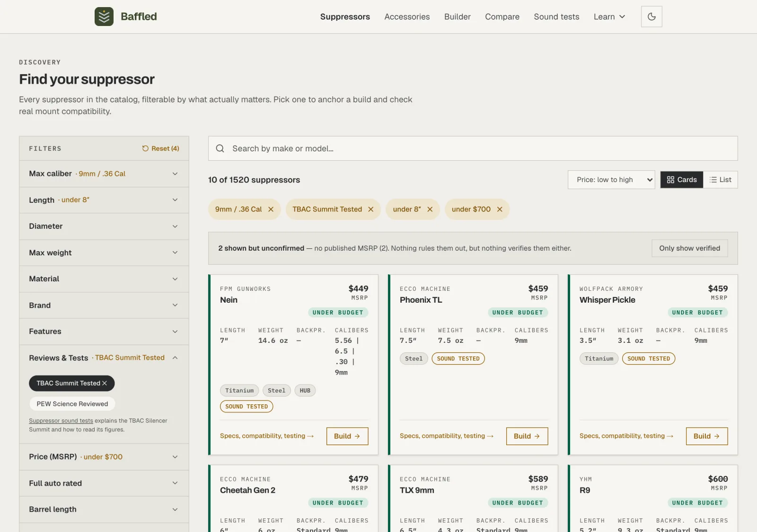This screenshot has width=757, height=532.
Task: Click the Baffled logo icon
Action: click(x=104, y=17)
